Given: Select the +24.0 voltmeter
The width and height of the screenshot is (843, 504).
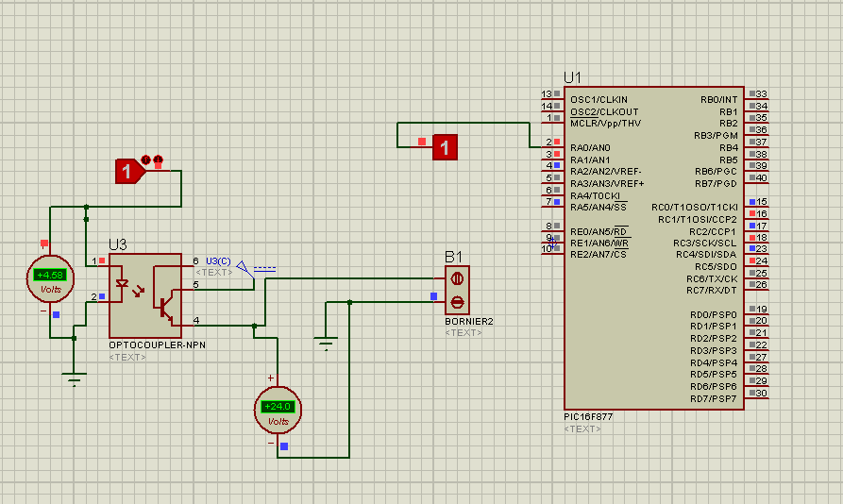Looking at the screenshot, I should pos(278,410).
